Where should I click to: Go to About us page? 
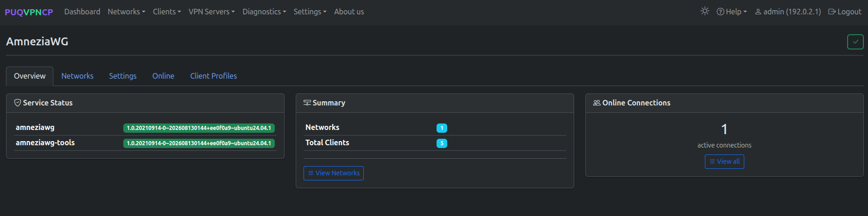pos(349,12)
